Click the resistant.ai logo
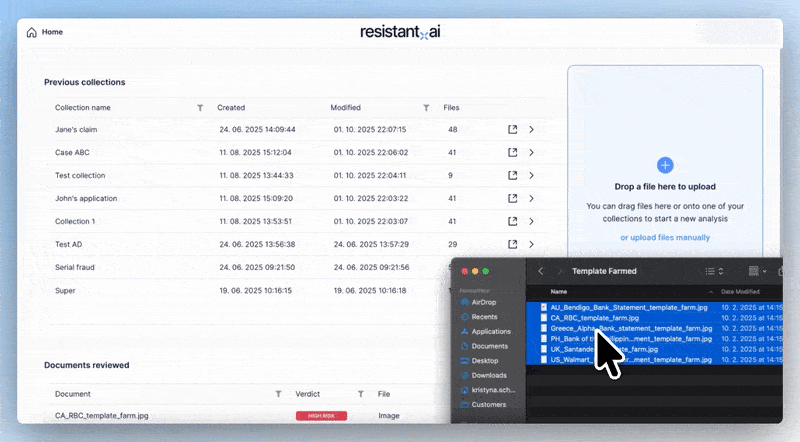The image size is (800, 442). coord(400,32)
